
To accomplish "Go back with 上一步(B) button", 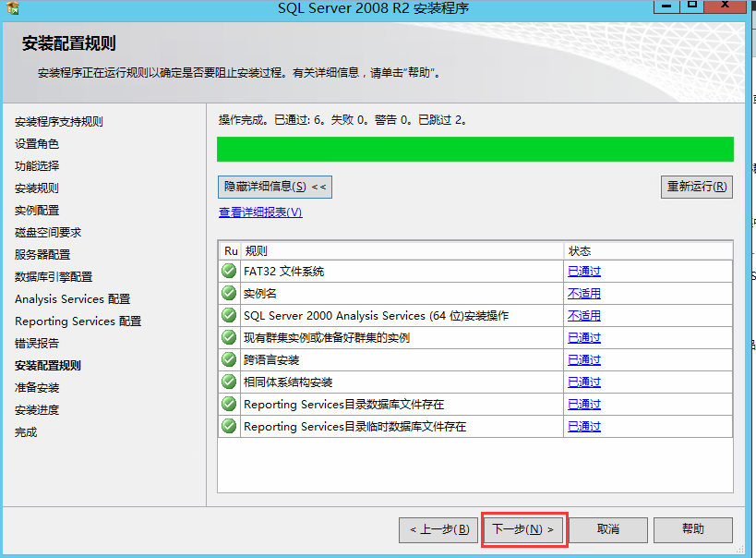I will 438,530.
